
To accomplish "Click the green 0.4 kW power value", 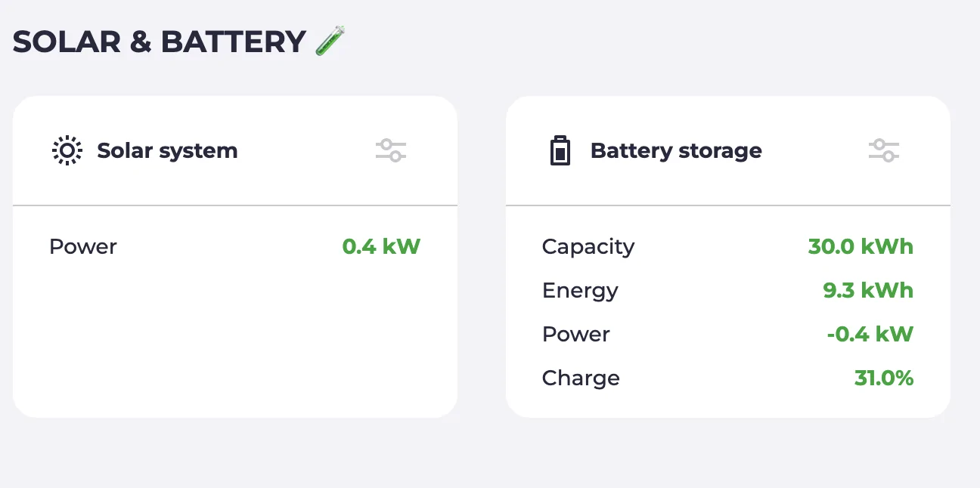I will [381, 246].
